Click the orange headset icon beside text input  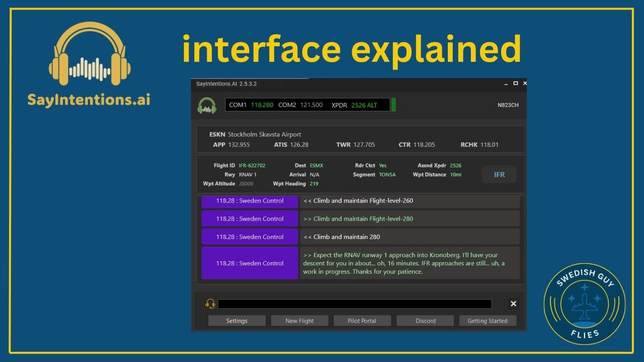click(210, 304)
